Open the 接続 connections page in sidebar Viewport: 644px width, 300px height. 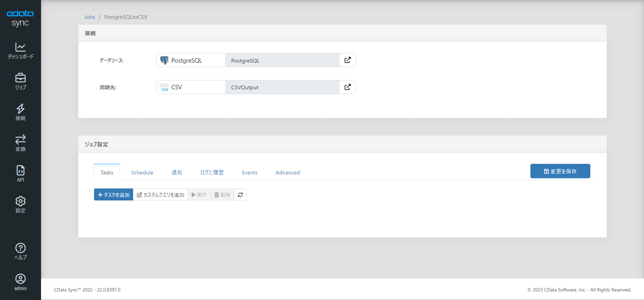coord(21,113)
